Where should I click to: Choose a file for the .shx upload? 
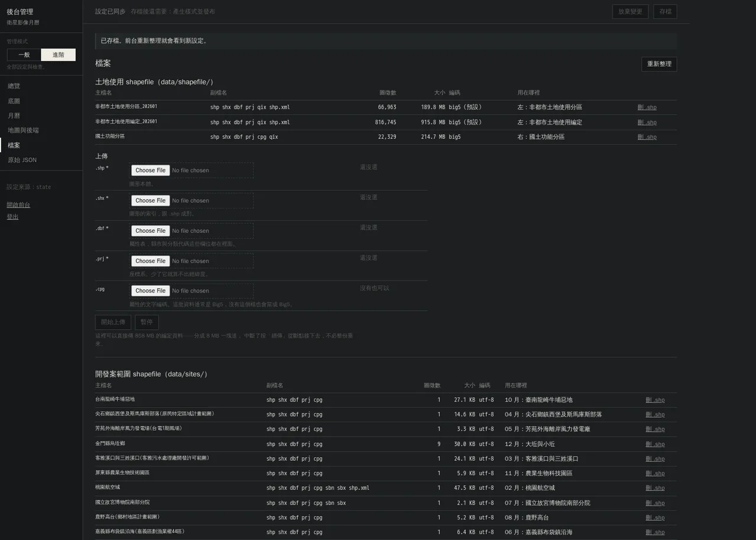coord(150,200)
